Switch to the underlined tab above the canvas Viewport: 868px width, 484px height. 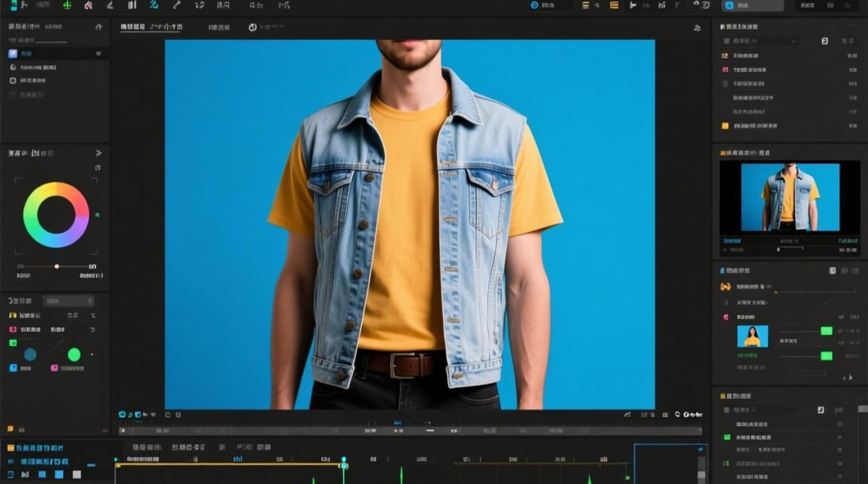(x=151, y=28)
